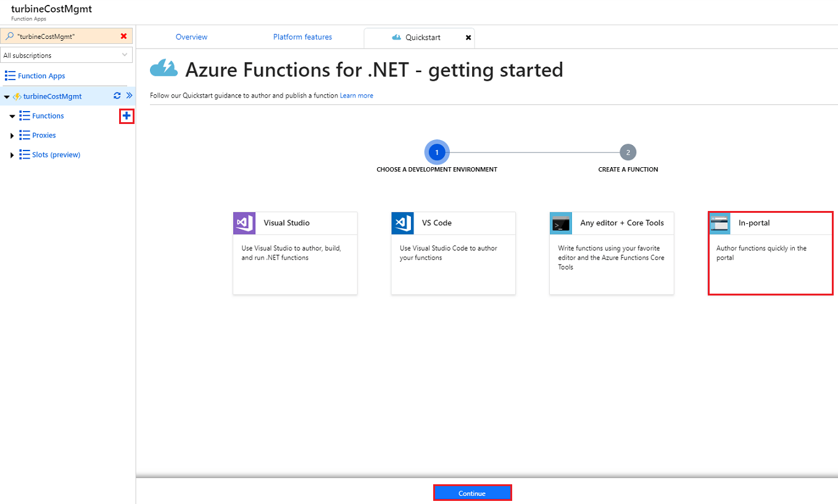The image size is (838, 504).
Task: Open the All subscriptions dropdown
Action: [x=67, y=56]
